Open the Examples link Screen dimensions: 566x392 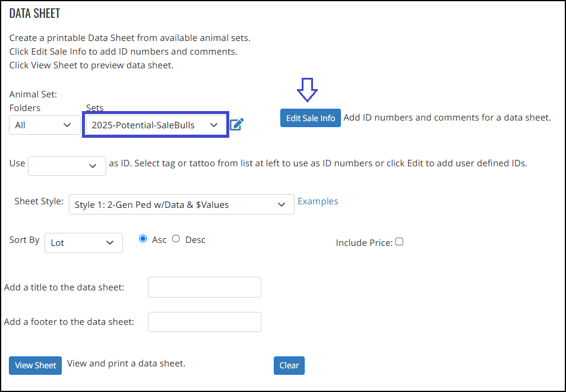click(318, 201)
